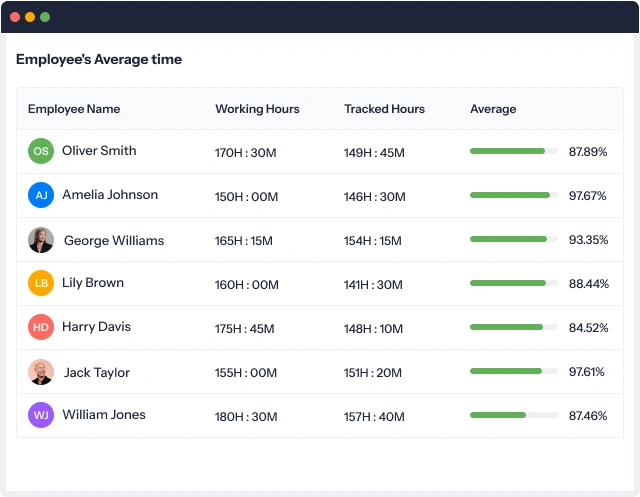
Task: Click working hours value 165H : 15M
Action: pyautogui.click(x=244, y=241)
